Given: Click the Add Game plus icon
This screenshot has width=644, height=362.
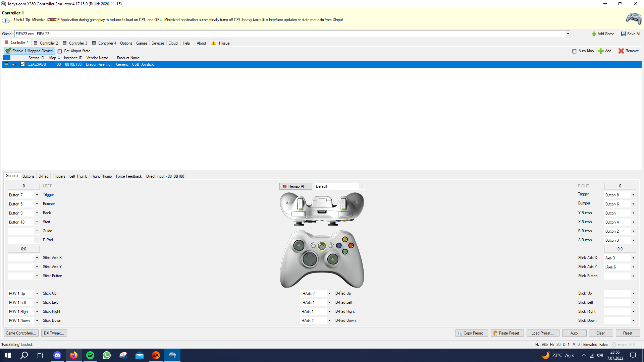Looking at the screenshot, I should pyautogui.click(x=594, y=34).
